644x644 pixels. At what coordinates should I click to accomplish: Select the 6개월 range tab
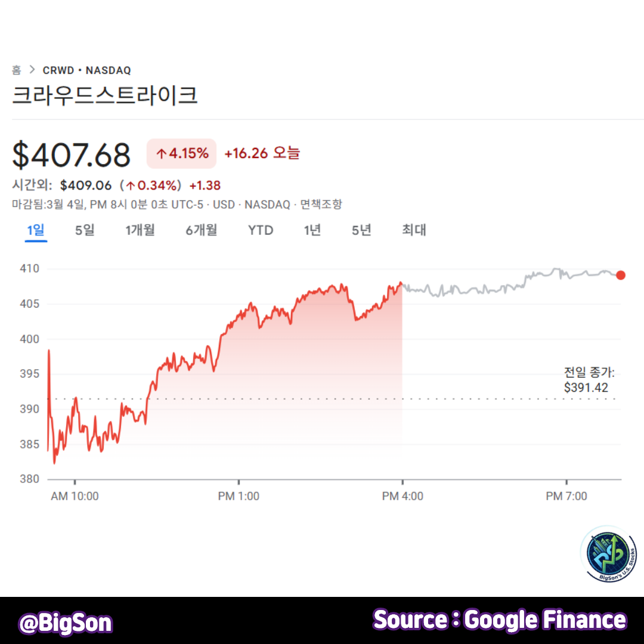click(x=201, y=230)
